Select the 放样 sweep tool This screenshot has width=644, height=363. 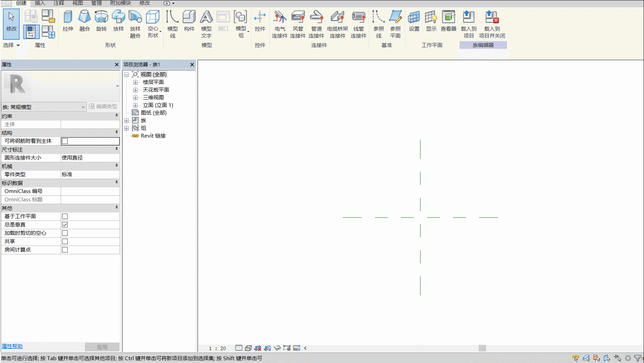coord(119,21)
